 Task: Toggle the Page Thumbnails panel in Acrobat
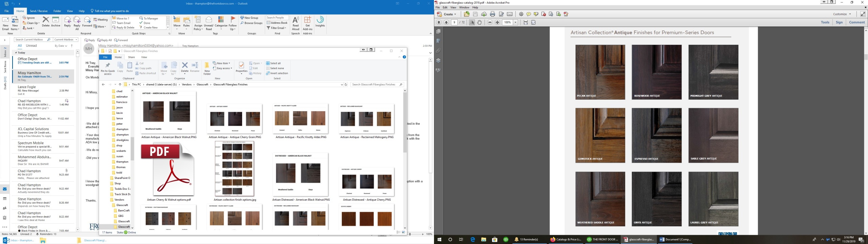[438, 31]
